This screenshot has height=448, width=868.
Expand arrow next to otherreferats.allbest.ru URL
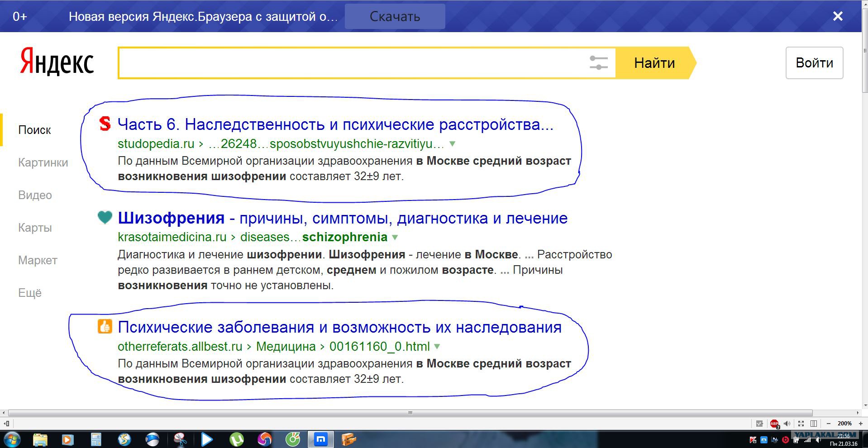click(x=437, y=347)
